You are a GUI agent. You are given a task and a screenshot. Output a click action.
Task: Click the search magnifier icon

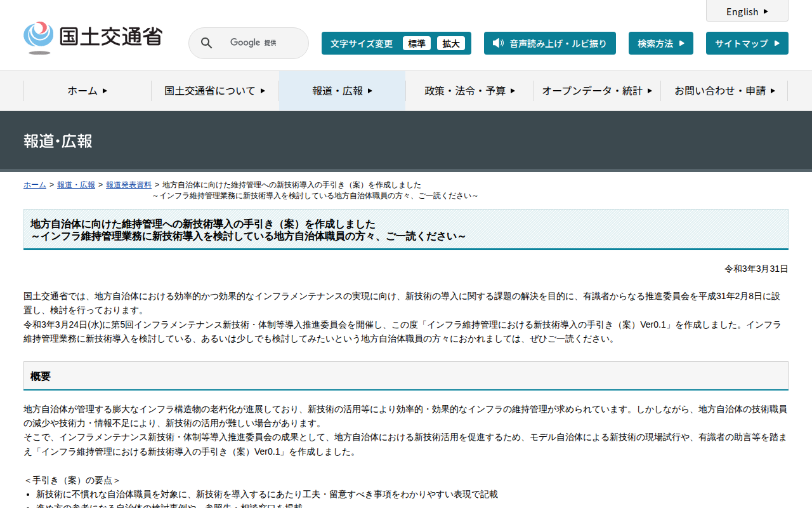pyautogui.click(x=206, y=43)
